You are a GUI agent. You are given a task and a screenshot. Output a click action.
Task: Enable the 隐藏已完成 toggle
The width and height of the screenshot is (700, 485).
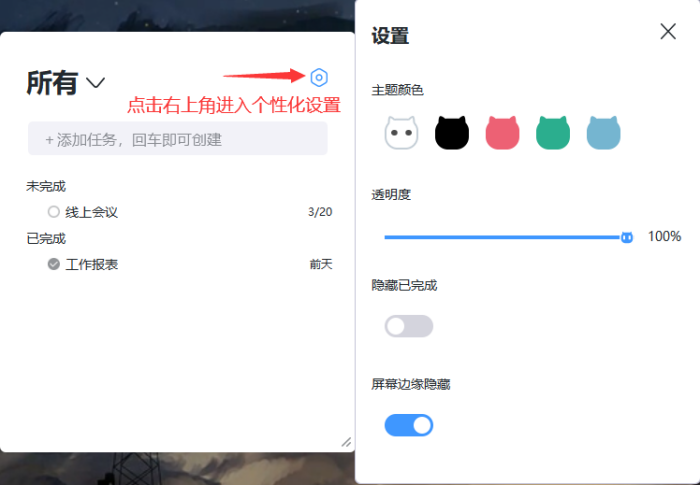tap(409, 326)
